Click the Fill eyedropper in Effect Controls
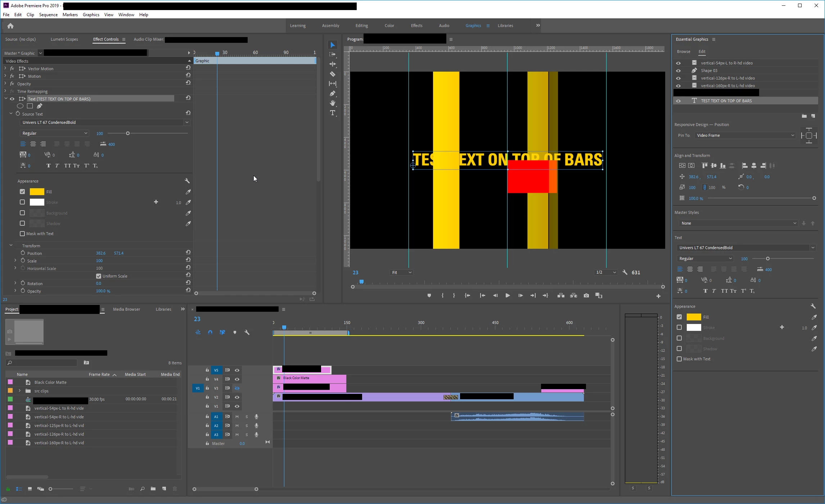 point(188,192)
